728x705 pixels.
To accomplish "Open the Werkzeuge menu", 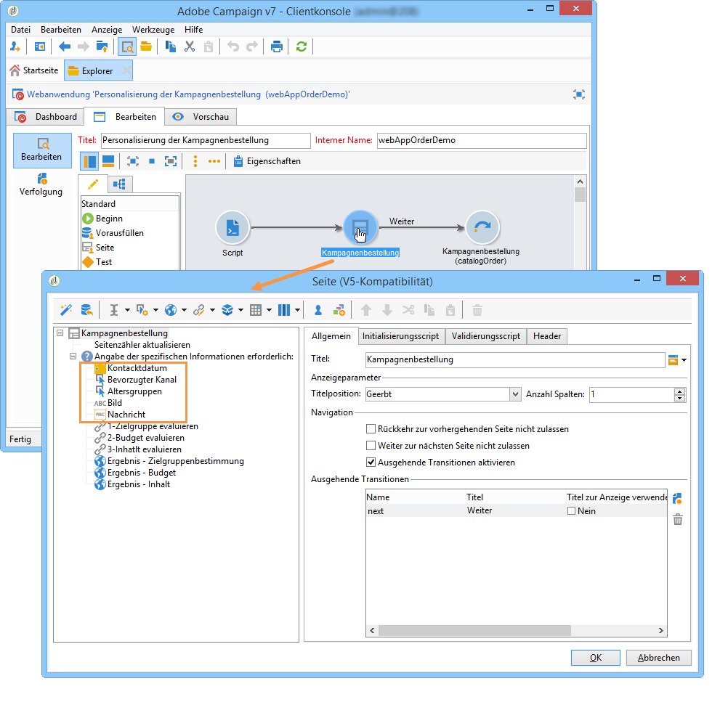I will pos(153,30).
